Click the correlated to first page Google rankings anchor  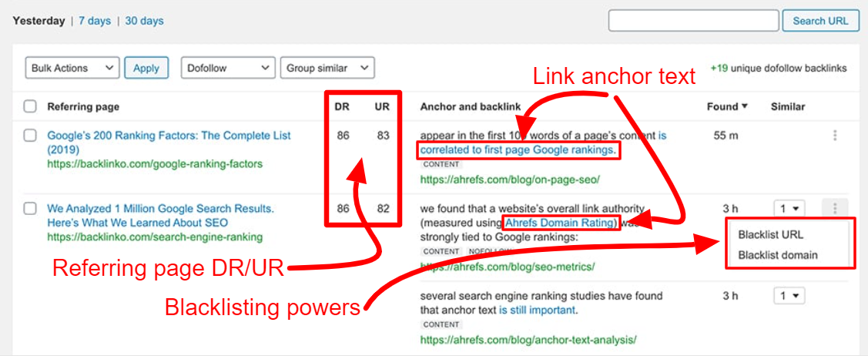tap(518, 149)
